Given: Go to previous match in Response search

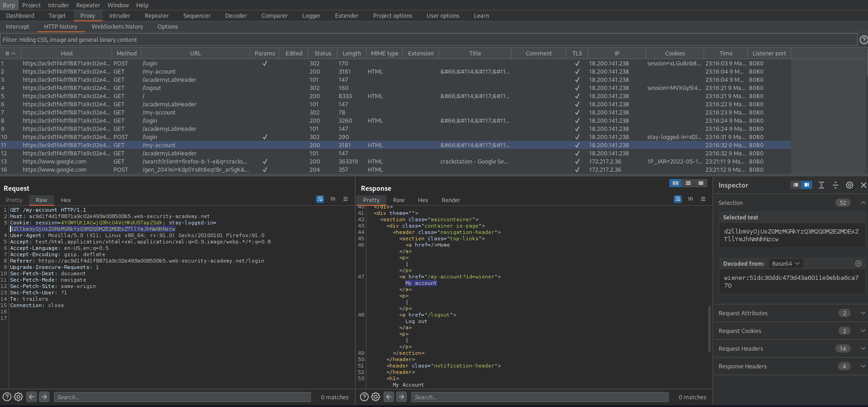Looking at the screenshot, I should pyautogui.click(x=389, y=397).
